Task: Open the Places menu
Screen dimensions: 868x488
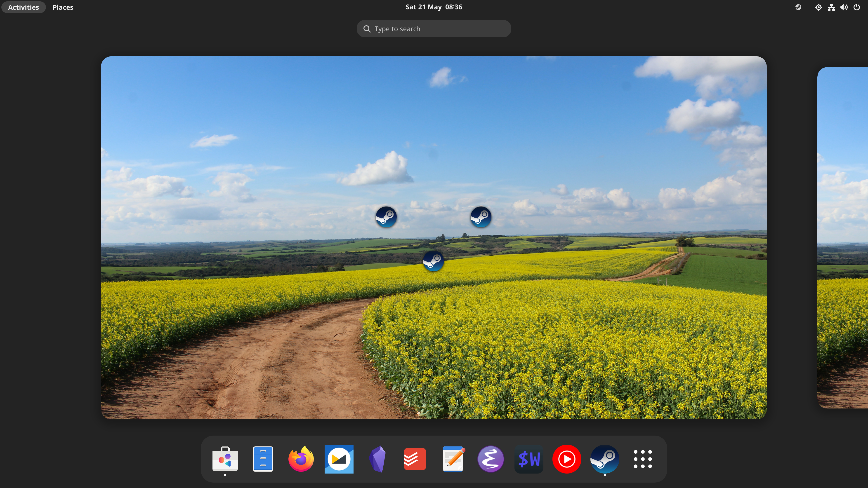Action: (x=63, y=7)
